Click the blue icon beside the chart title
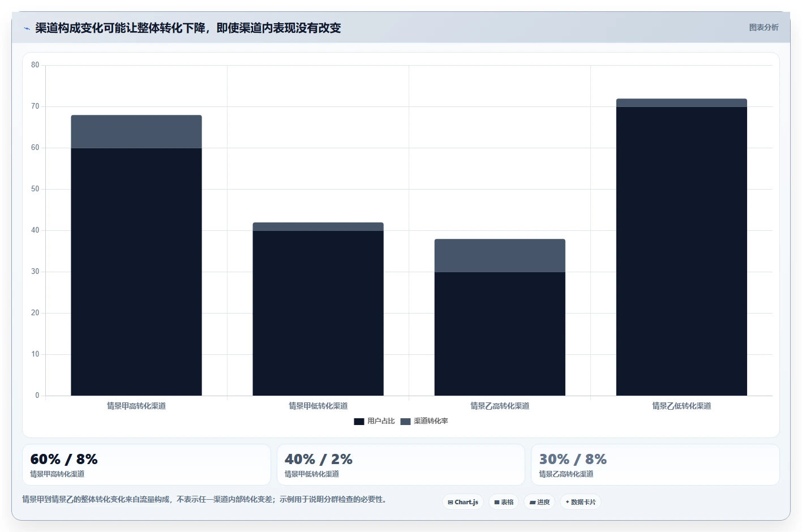 click(27, 28)
